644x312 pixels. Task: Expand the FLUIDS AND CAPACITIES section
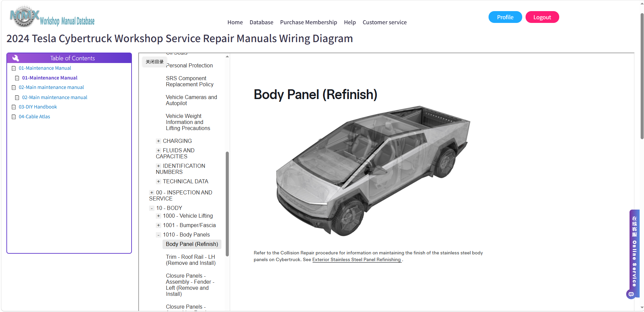[x=158, y=151]
